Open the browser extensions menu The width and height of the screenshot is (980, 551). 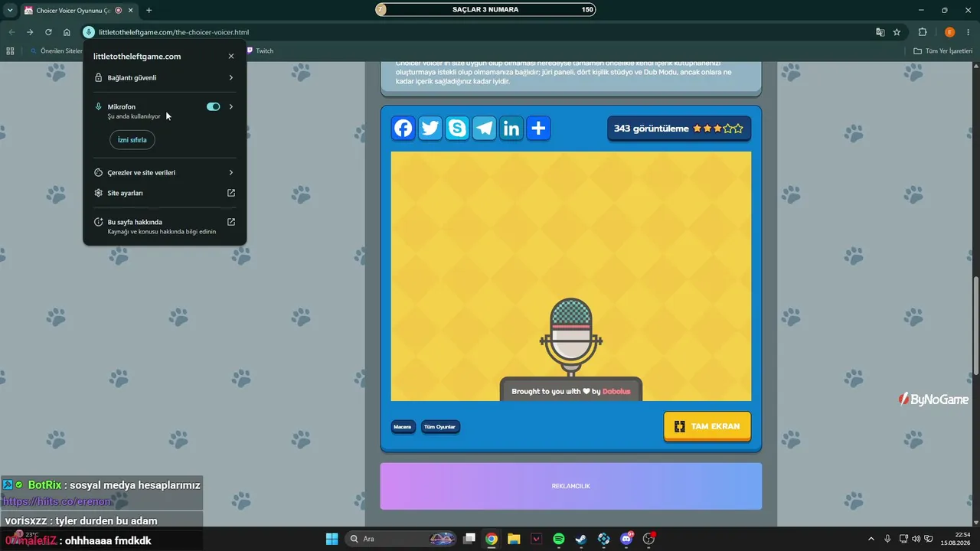(923, 32)
